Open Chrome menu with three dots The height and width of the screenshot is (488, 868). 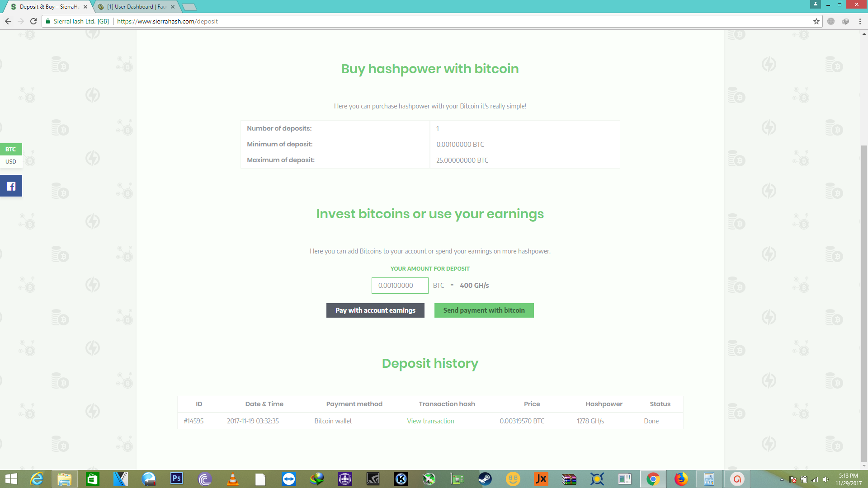860,21
